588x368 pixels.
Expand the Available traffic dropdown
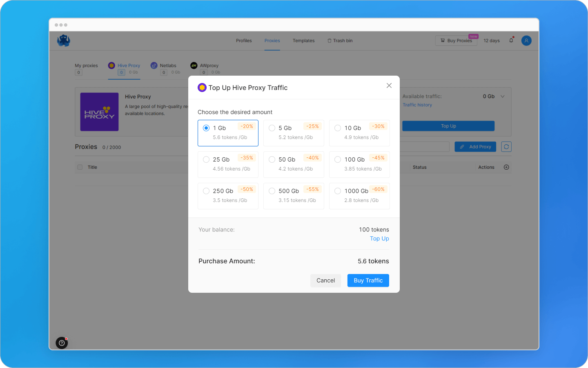point(502,96)
